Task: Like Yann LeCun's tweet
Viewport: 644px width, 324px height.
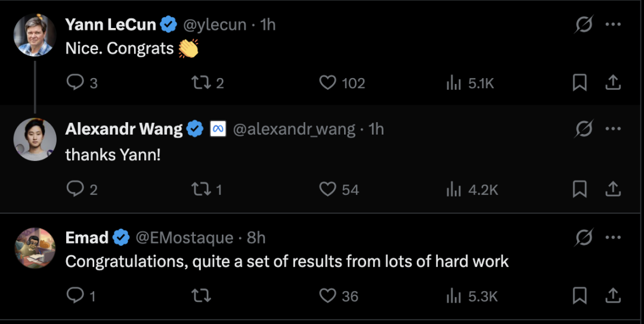Action: point(328,82)
